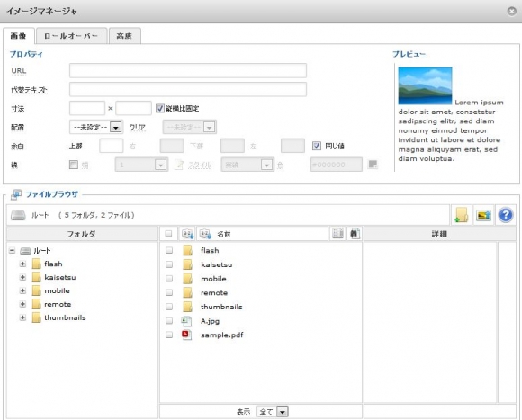Select the A.jpg file name
522x420 pixels.
click(x=210, y=321)
